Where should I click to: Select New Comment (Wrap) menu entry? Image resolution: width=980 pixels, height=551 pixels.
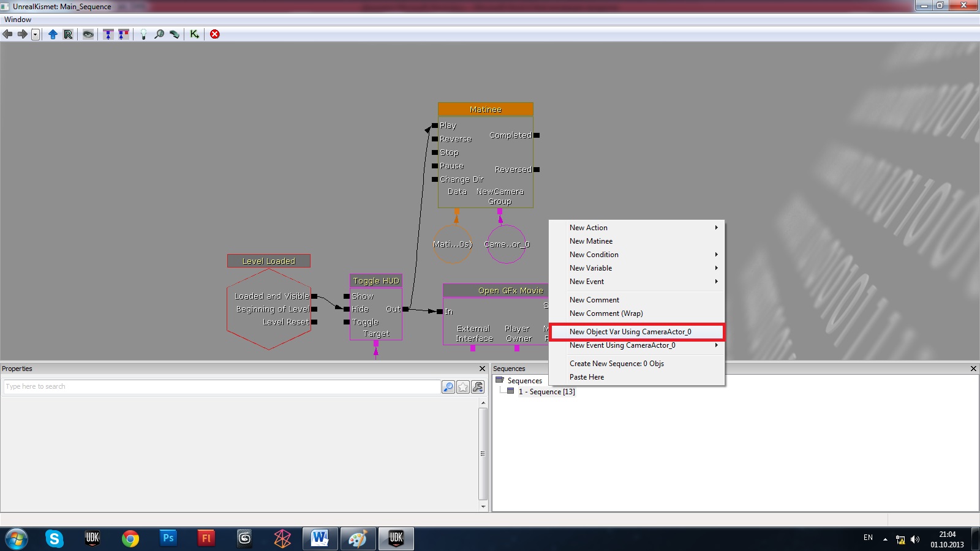click(637, 313)
